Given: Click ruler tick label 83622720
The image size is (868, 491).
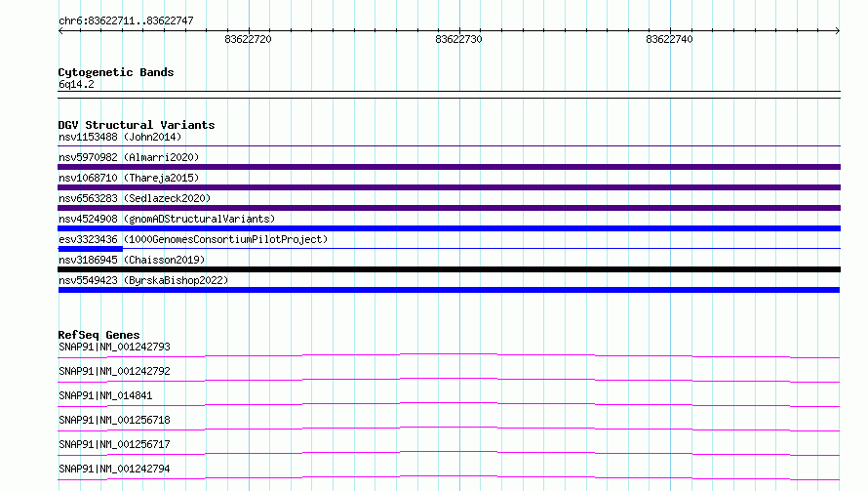Looking at the screenshot, I should coord(248,39).
